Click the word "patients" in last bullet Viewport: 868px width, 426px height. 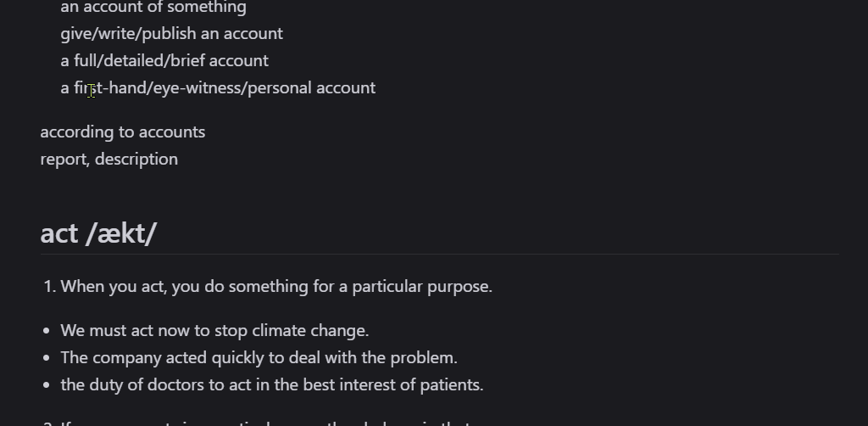(450, 384)
